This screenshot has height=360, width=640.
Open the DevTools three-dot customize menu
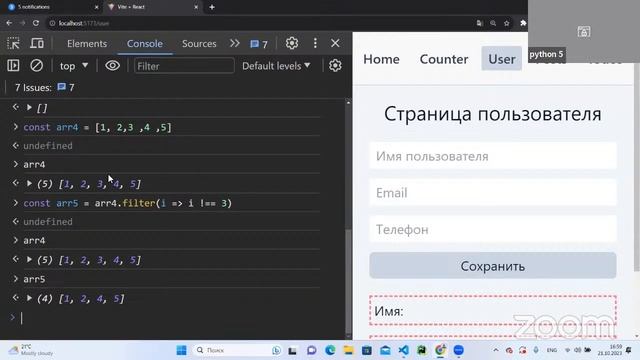click(315, 43)
